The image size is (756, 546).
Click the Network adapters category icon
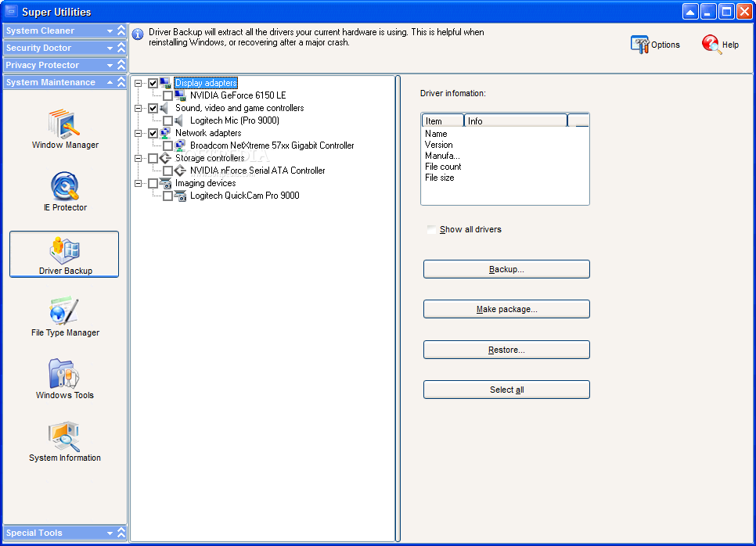click(x=165, y=133)
